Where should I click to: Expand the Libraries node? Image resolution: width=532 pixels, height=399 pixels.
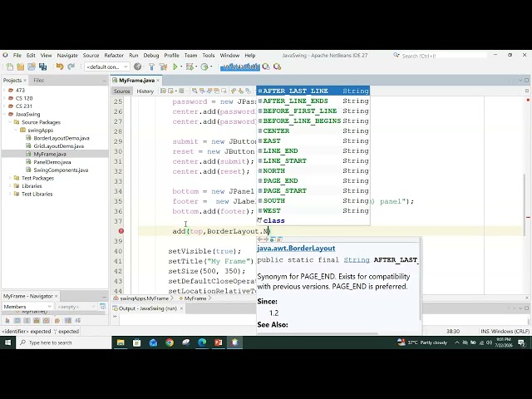coord(10,186)
